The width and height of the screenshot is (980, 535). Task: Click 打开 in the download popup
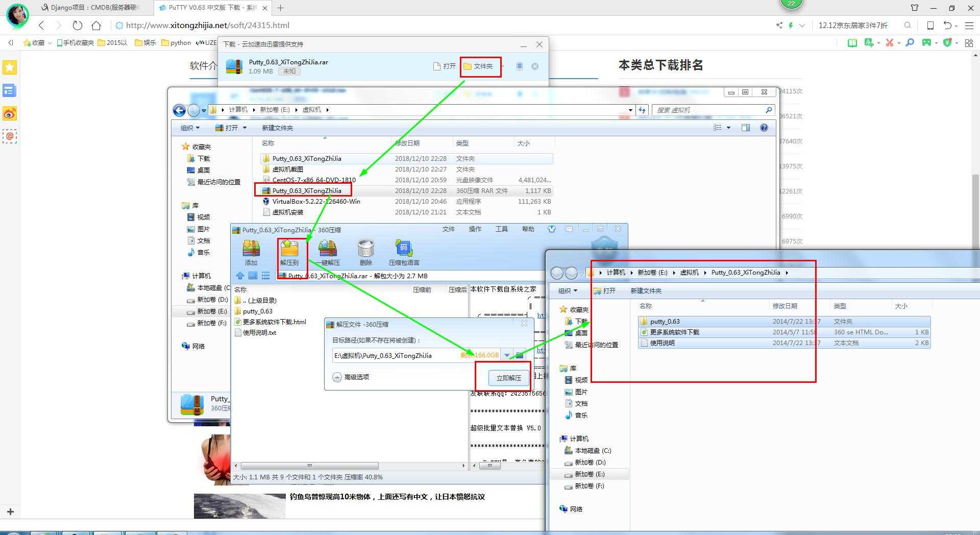[x=444, y=66]
